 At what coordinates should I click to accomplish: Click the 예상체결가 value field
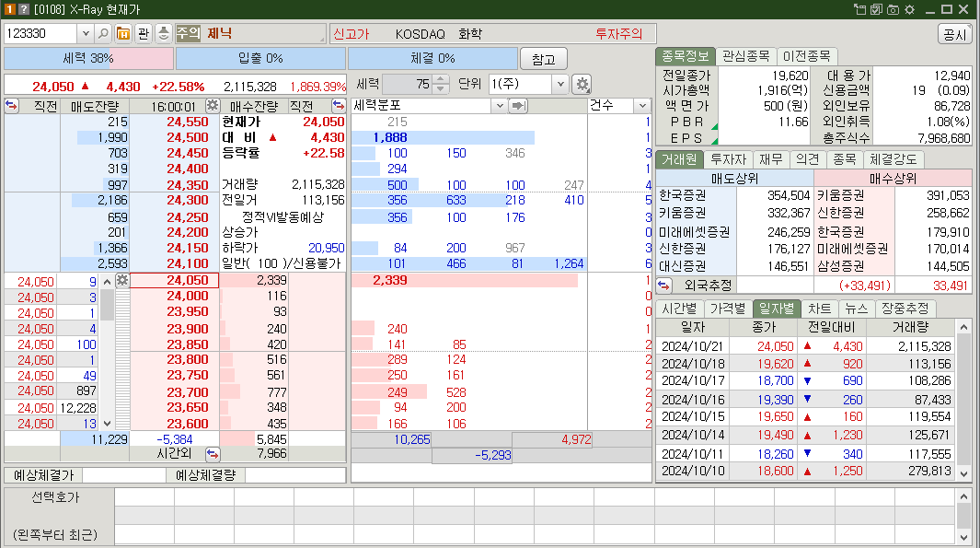coord(124,475)
